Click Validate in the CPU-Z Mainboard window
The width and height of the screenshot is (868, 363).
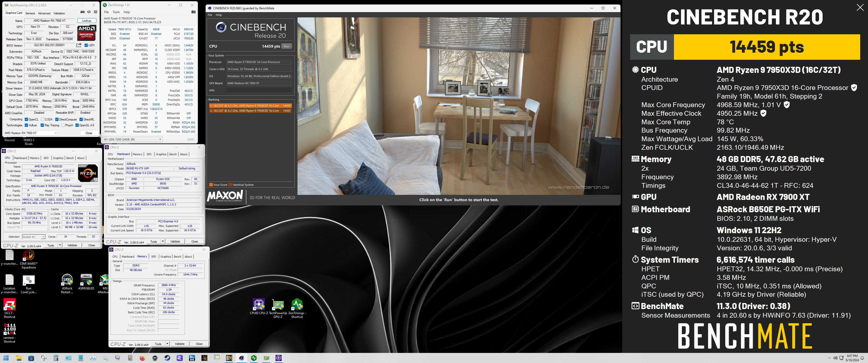tap(175, 241)
